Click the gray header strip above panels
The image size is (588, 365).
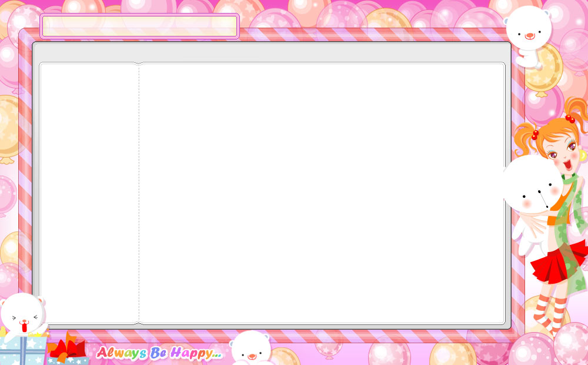point(271,52)
